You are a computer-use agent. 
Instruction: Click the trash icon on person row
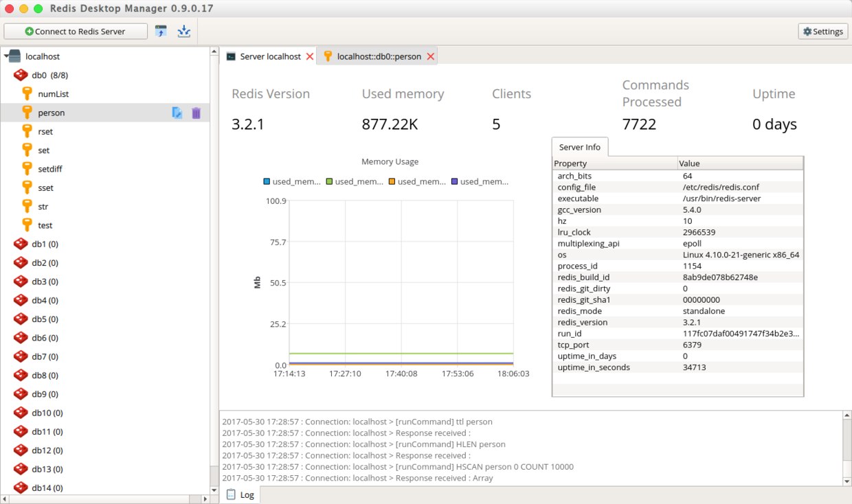pos(196,113)
